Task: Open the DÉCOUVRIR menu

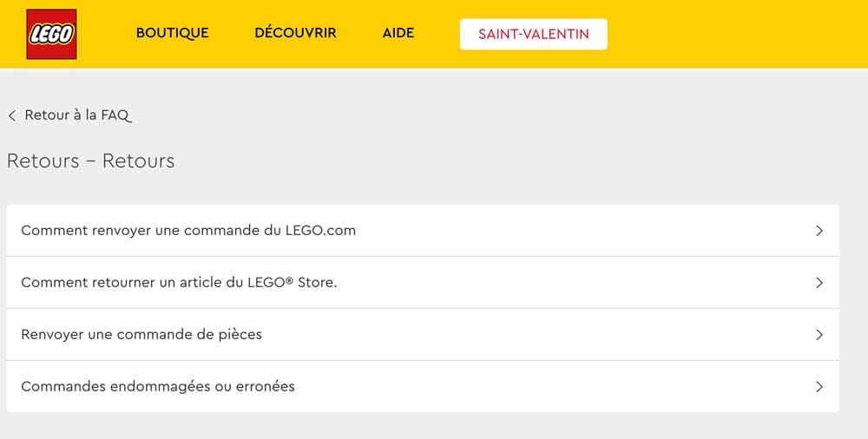Action: (x=295, y=34)
